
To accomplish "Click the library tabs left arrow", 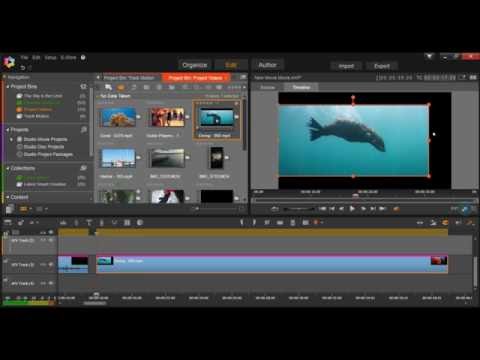I will (98, 78).
